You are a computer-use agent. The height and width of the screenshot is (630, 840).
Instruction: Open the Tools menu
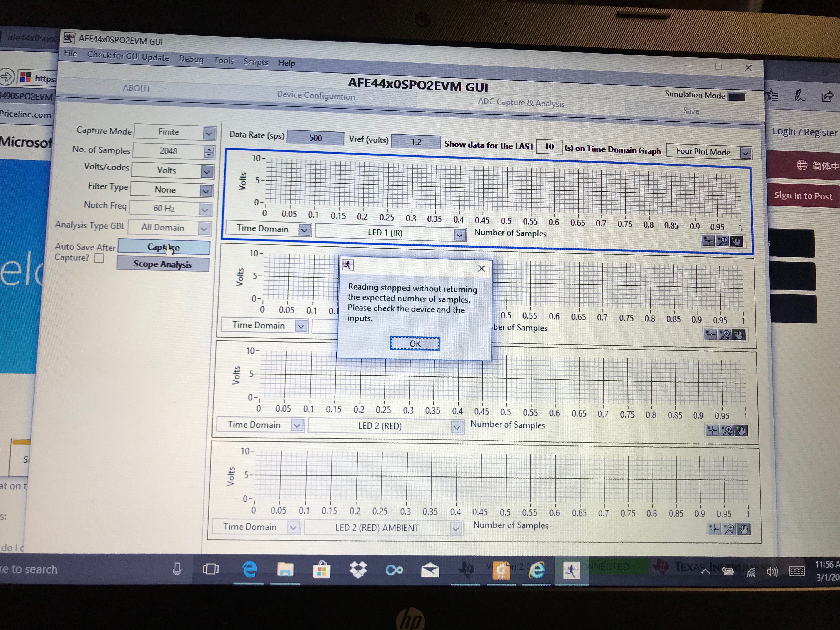click(x=224, y=60)
